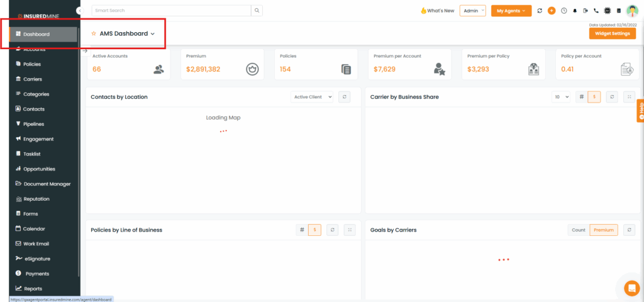Screen dimensions: 644x302
Task: Expand the Policies by Line of Business widget
Action: click(x=350, y=230)
